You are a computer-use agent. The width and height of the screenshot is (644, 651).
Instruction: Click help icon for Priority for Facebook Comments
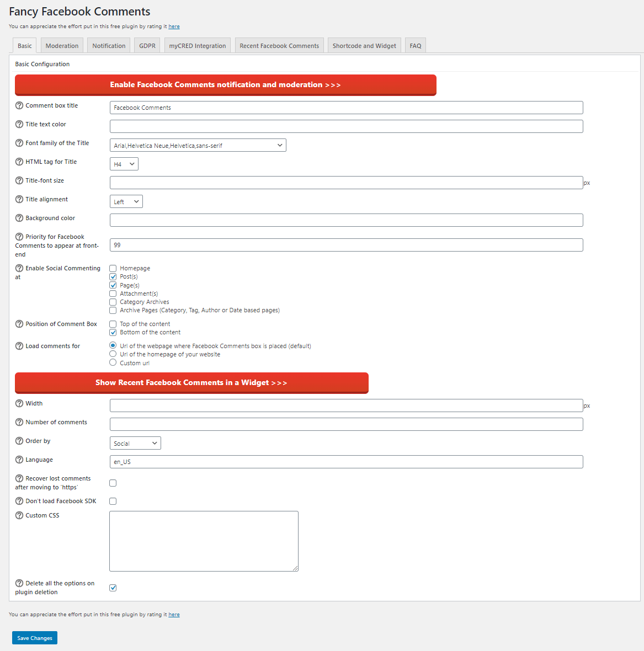click(x=19, y=237)
